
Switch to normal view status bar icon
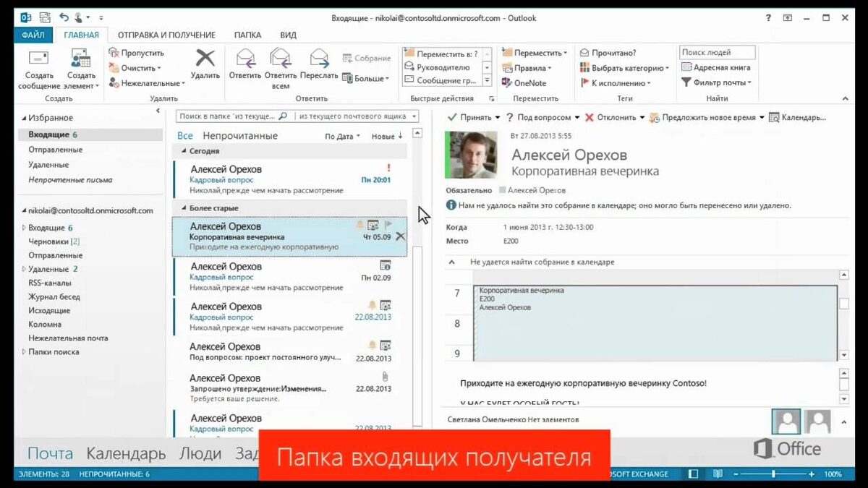(693, 474)
